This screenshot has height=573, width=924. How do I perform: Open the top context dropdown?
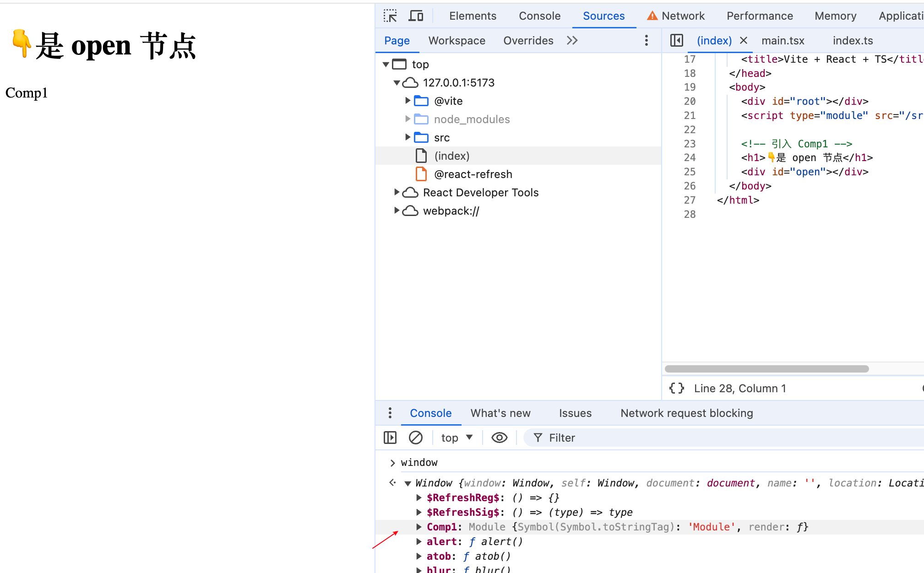[457, 438]
